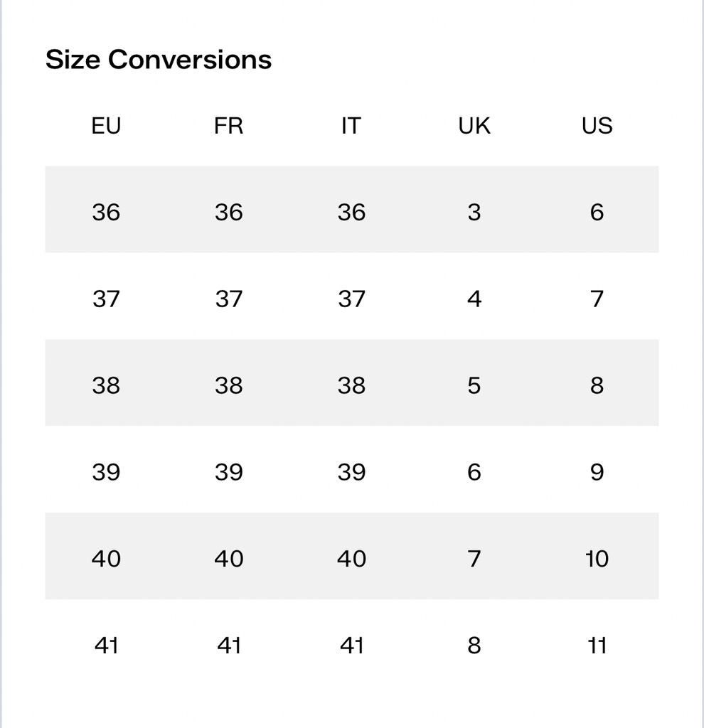
Task: Select the US column header
Action: [597, 126]
